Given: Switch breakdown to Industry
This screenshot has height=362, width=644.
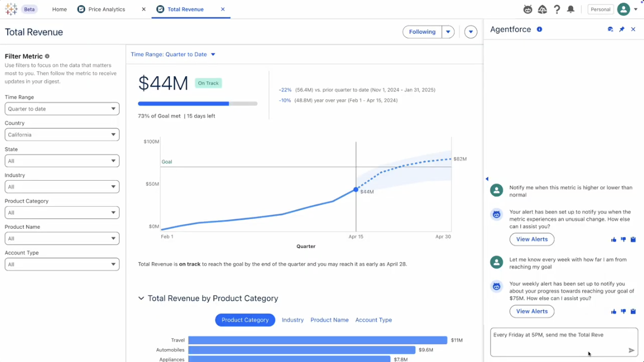Looking at the screenshot, I should tap(292, 320).
